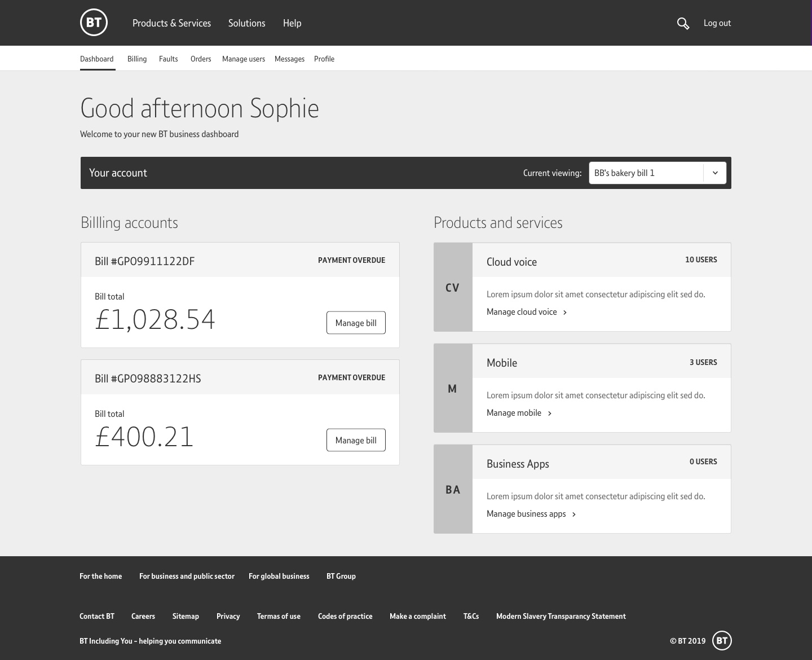Click the BT logo in the header
Viewport: 812px width, 660px height.
94,23
